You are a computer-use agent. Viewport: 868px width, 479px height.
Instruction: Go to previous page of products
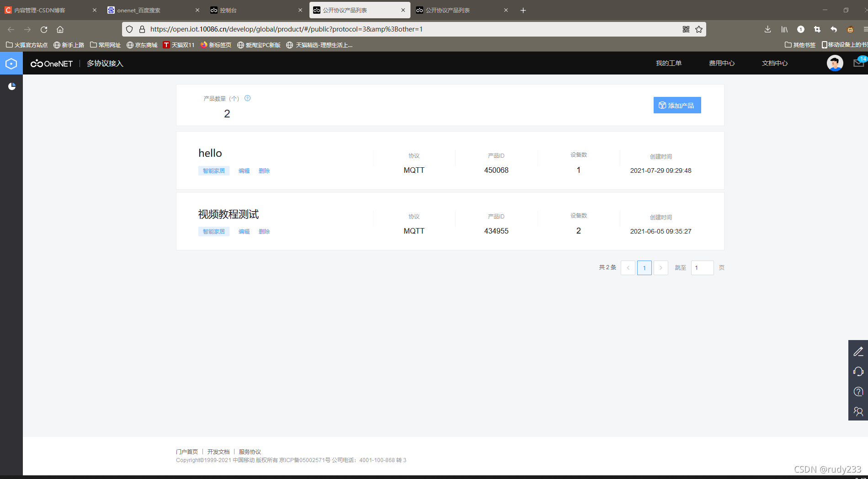pos(628,268)
